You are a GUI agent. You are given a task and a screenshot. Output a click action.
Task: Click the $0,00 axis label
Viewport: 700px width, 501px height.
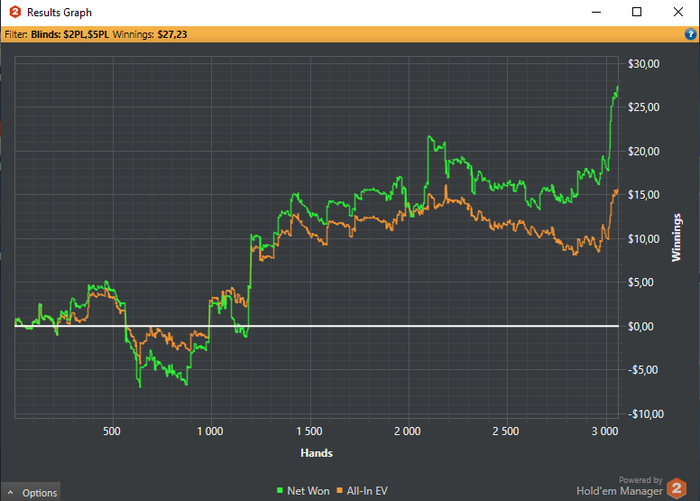point(641,326)
